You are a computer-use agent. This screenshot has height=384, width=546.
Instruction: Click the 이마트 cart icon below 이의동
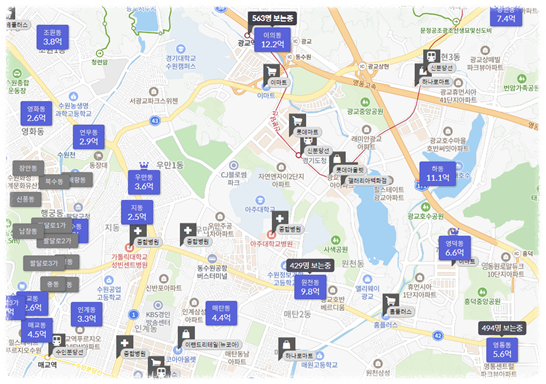tap(271, 72)
